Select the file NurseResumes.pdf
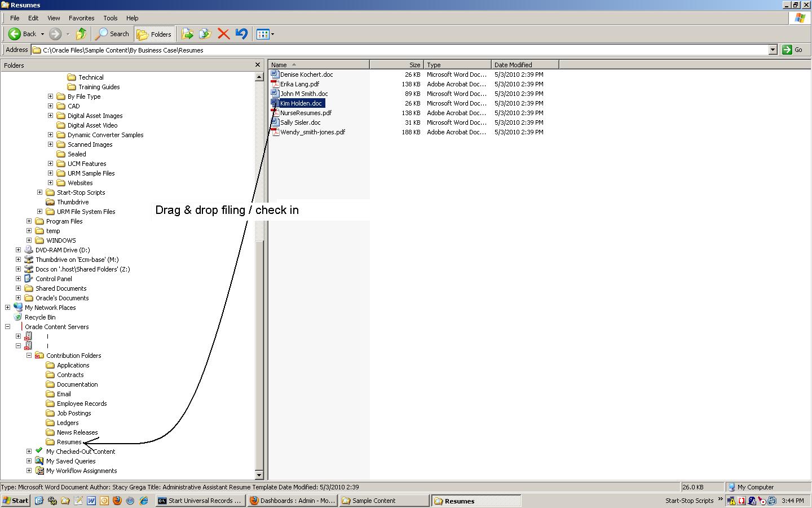Image resolution: width=812 pixels, height=508 pixels. pyautogui.click(x=306, y=112)
